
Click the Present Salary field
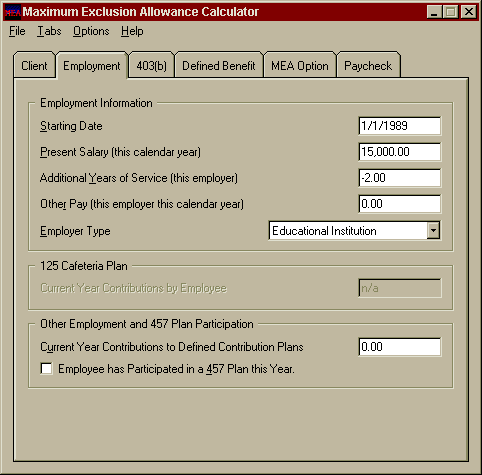400,152
